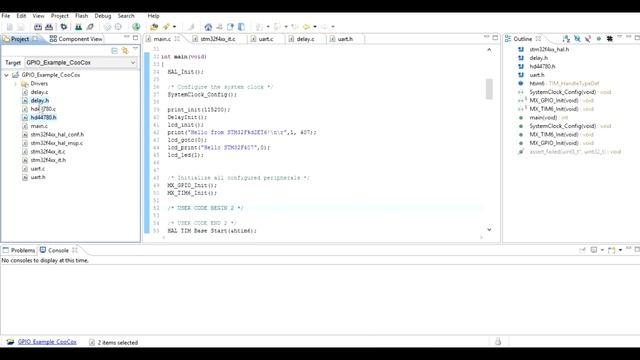Open the Edit menu
Screen dimensions: 640x360
point(21,16)
